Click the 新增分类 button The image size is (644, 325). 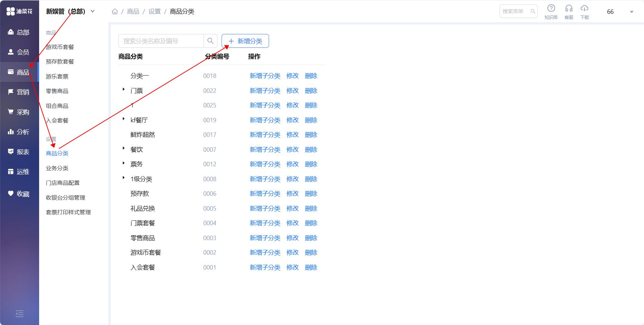(245, 41)
